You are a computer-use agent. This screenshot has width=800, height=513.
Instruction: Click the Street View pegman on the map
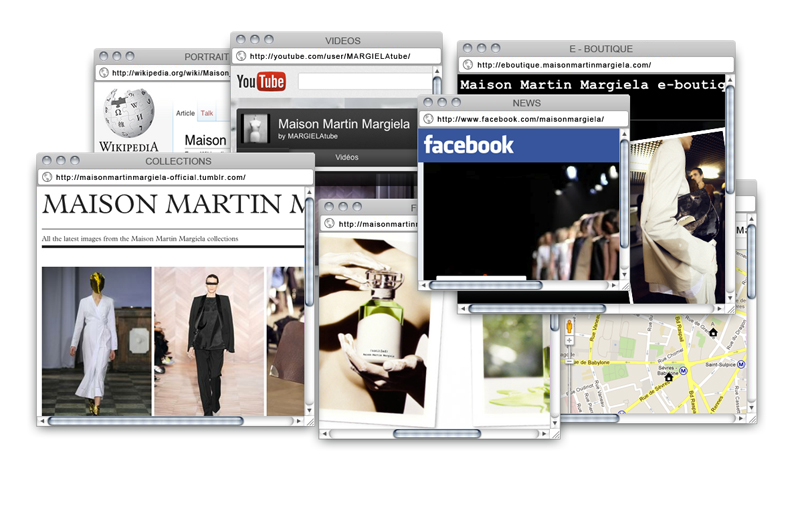569,327
